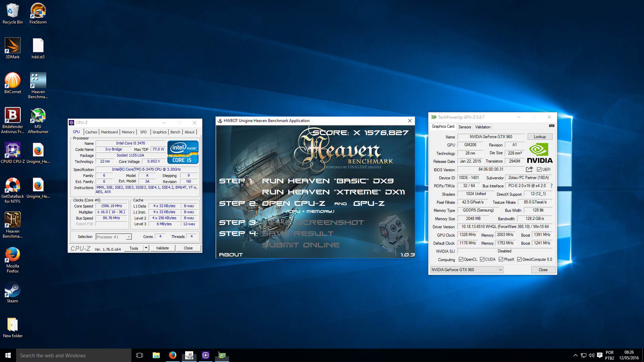The image size is (644, 362).
Task: Launch MSI Afterburner desktop shortcut
Action: point(38,121)
